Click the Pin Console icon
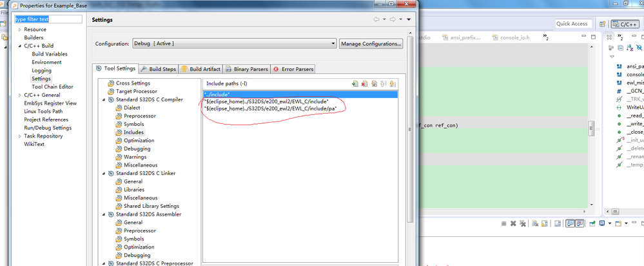Viewport: 644px width, 266px height. (x=592, y=223)
